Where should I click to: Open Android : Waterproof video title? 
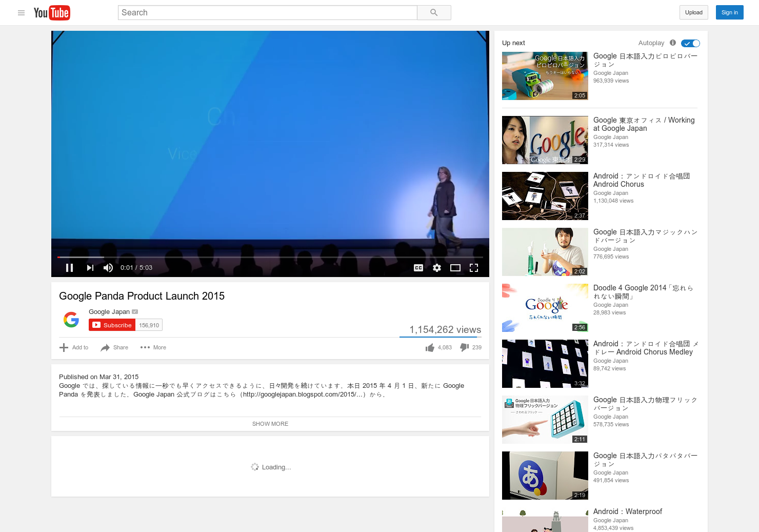click(628, 511)
